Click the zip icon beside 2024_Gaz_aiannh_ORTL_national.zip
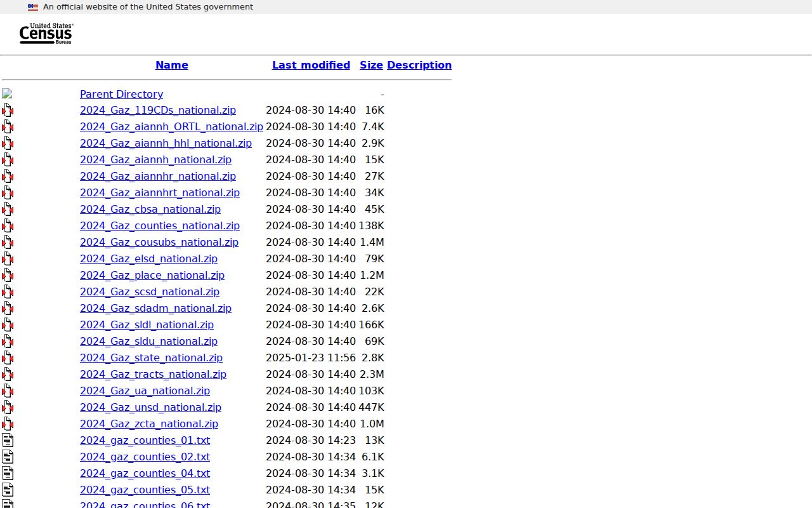812x508 pixels. pyautogui.click(x=8, y=127)
